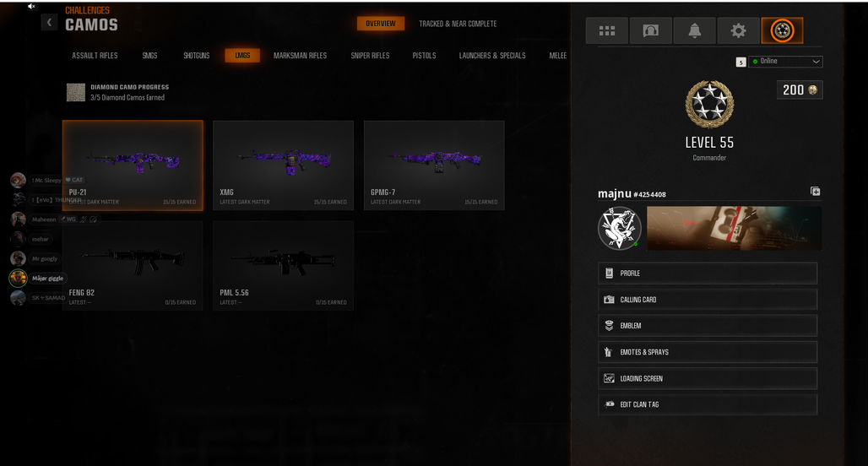Open the grid menu icon

(x=607, y=30)
